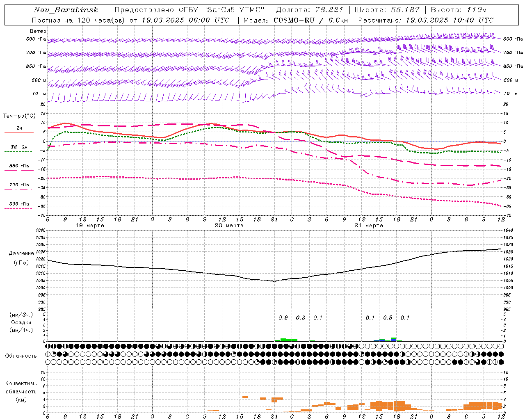525x420 pixels.
Task: Click the 'Облачность' cloud cover label
Action: 21,356
